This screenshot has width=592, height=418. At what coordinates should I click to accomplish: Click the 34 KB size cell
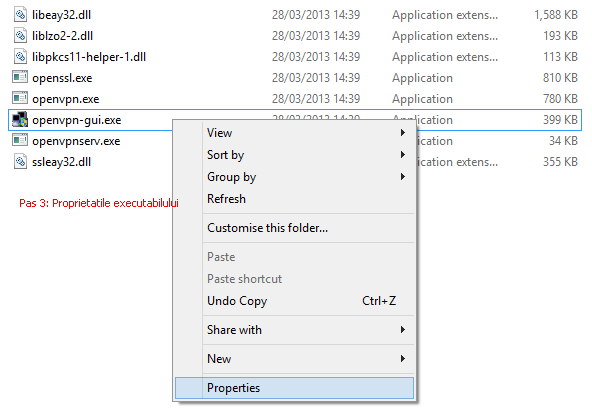pos(563,140)
